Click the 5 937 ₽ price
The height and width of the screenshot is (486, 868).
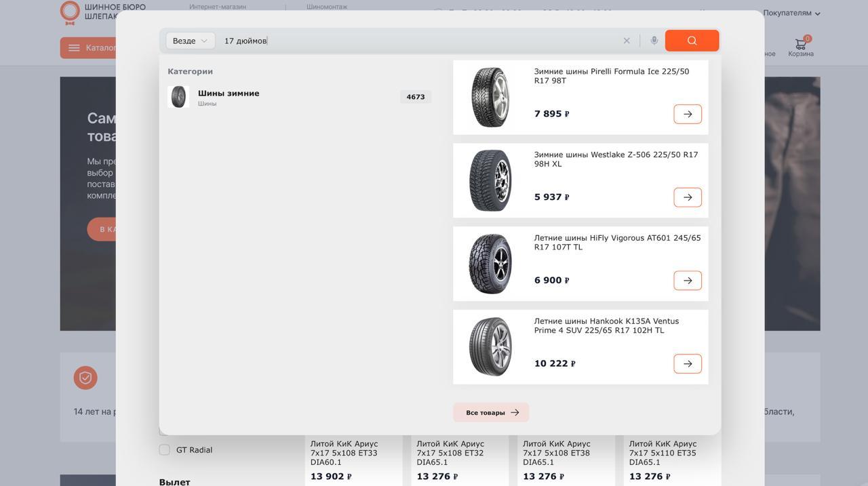551,197
